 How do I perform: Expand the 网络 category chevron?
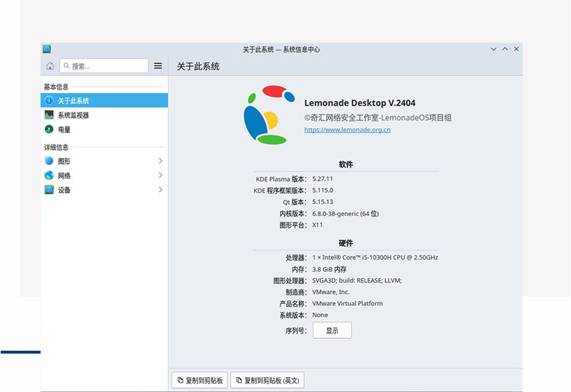tap(160, 176)
